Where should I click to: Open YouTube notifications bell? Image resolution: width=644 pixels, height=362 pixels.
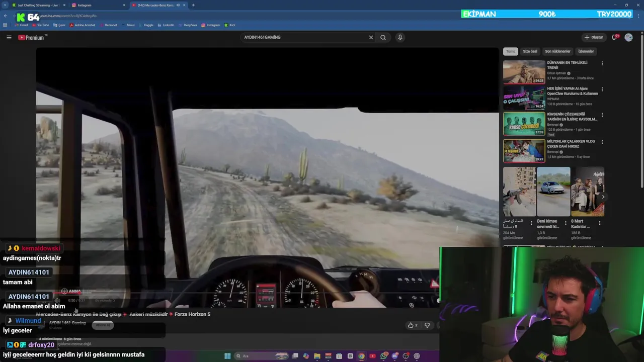615,37
